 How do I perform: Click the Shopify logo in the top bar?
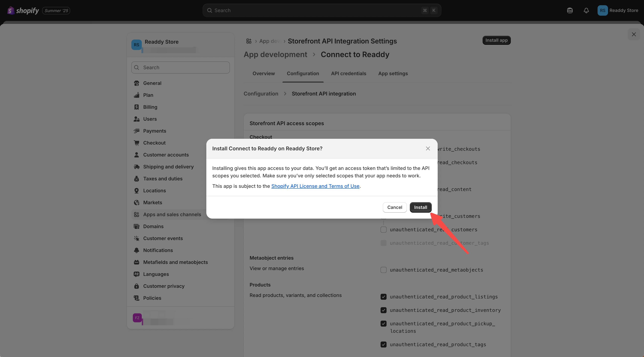point(23,10)
